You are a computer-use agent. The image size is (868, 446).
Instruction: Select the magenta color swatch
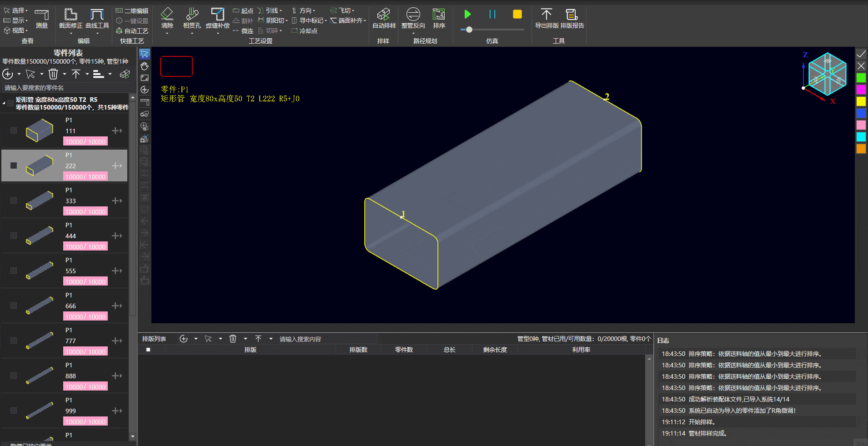[861, 90]
